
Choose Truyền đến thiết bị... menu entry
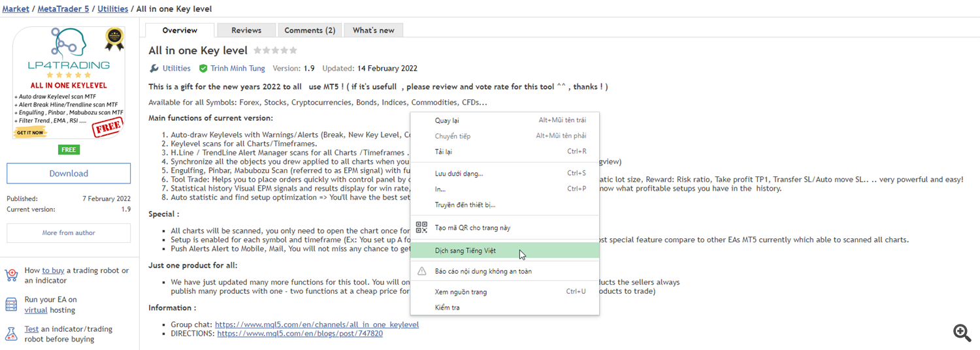pyautogui.click(x=504, y=204)
